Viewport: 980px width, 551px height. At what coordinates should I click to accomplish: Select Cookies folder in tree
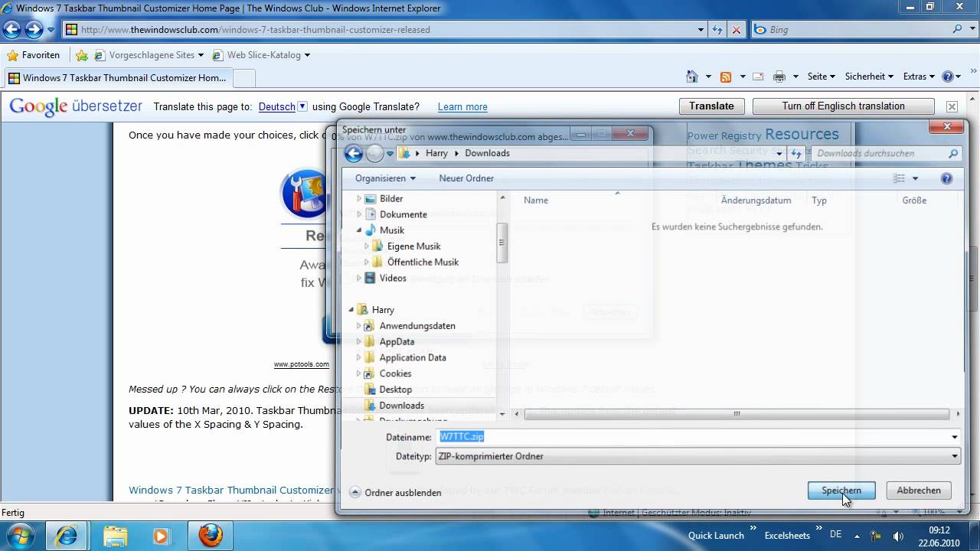point(395,373)
